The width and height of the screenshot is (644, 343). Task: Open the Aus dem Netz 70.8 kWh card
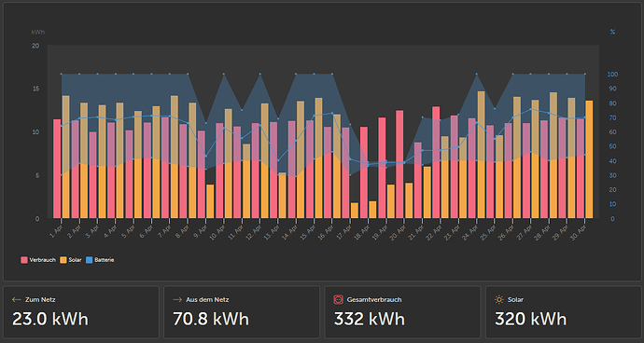tap(242, 312)
